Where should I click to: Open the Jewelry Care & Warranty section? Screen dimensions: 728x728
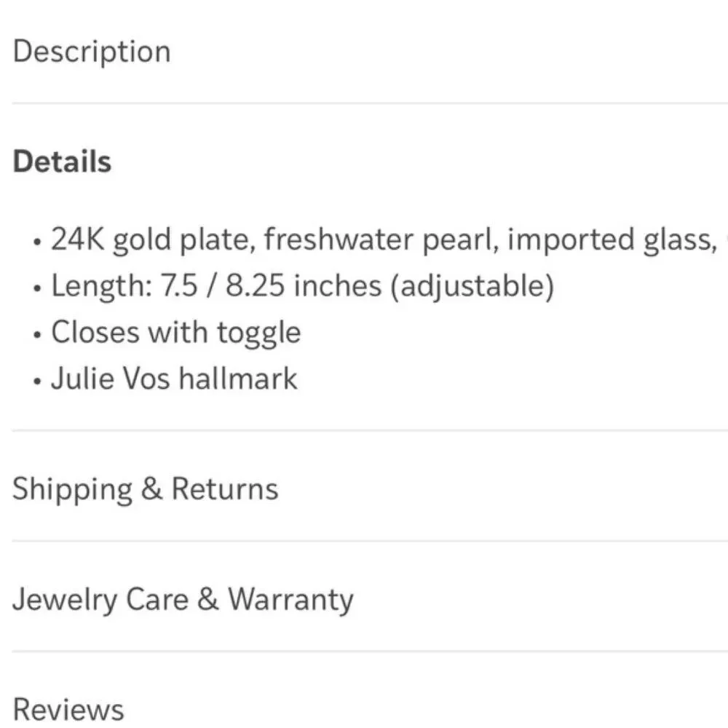[183, 599]
